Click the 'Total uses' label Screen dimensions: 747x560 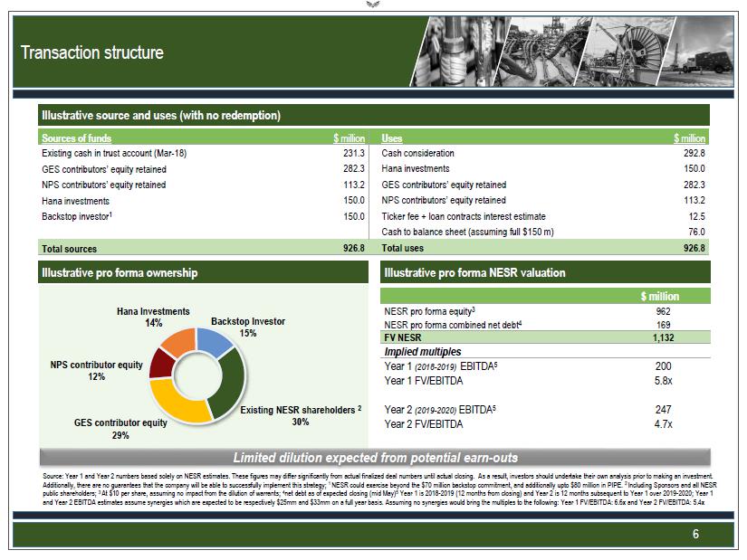pyautogui.click(x=402, y=248)
